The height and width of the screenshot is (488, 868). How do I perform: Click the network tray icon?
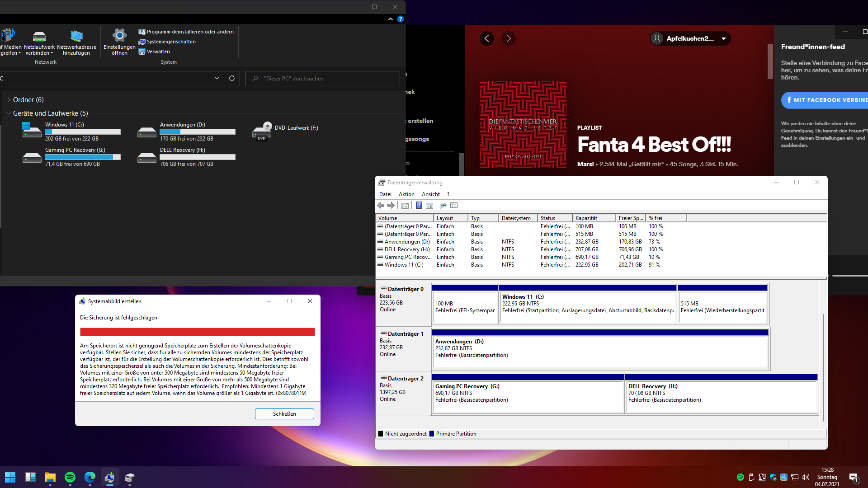(x=795, y=477)
